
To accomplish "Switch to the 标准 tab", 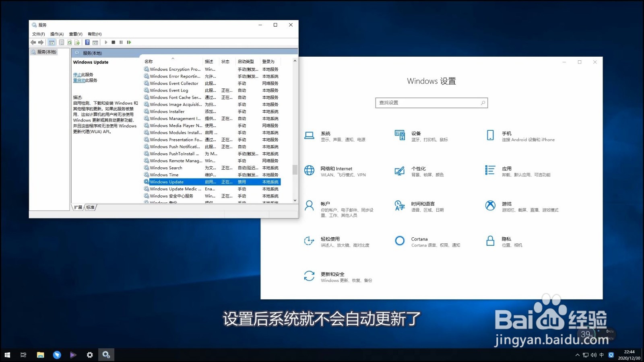I will point(90,207).
